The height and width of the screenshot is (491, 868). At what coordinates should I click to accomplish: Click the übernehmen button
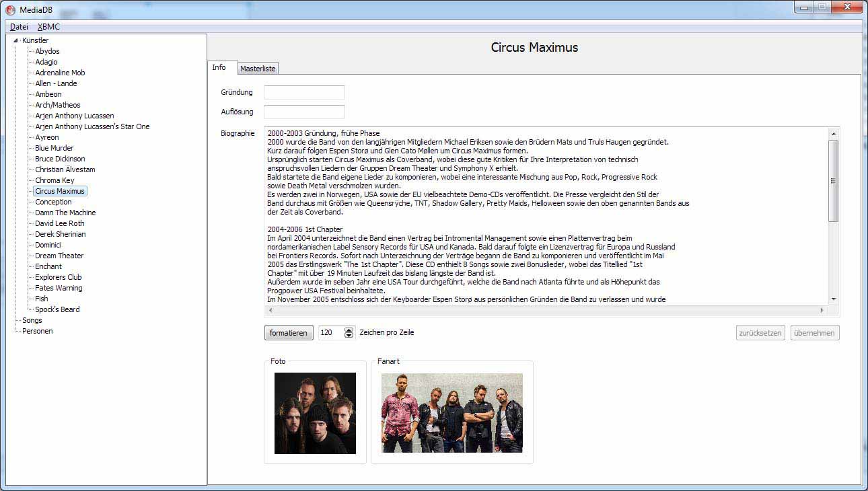815,333
